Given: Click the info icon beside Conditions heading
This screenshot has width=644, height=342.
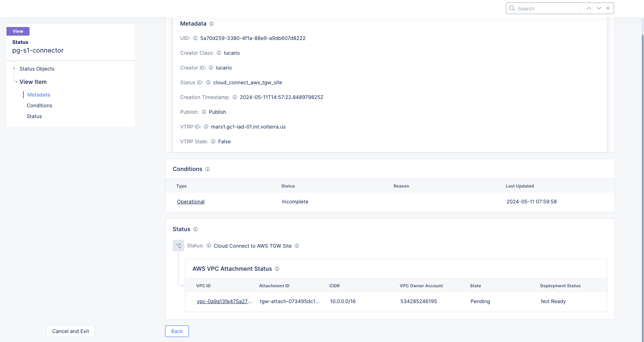Looking at the screenshot, I should (x=208, y=169).
